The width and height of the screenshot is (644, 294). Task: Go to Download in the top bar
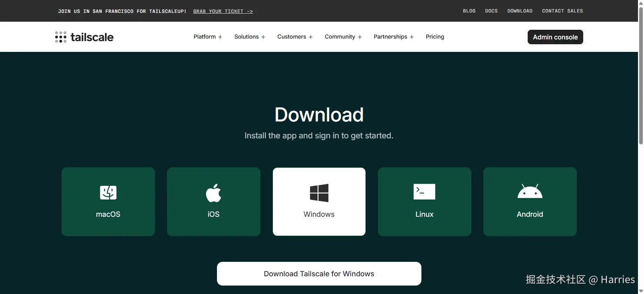point(520,11)
